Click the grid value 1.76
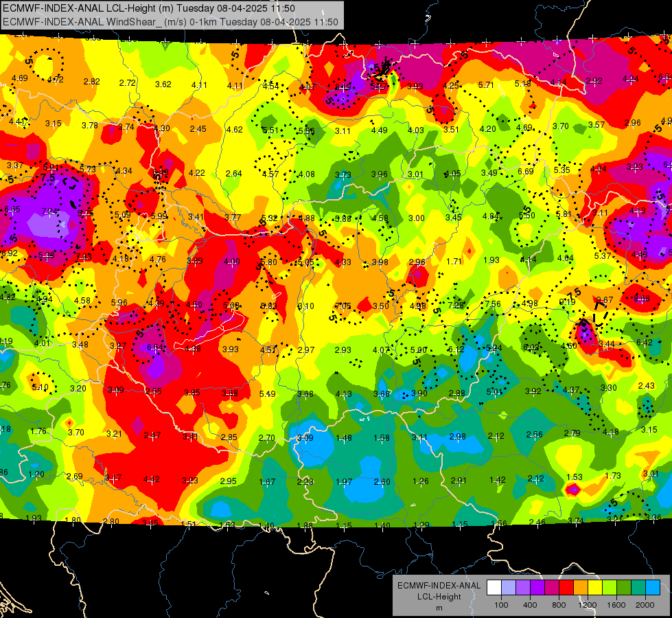 [38, 431]
